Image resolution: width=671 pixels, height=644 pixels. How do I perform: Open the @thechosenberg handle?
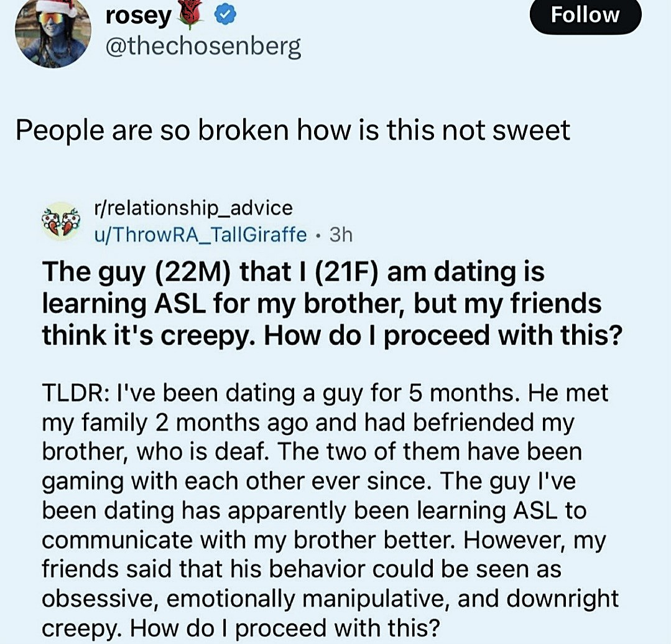203,47
